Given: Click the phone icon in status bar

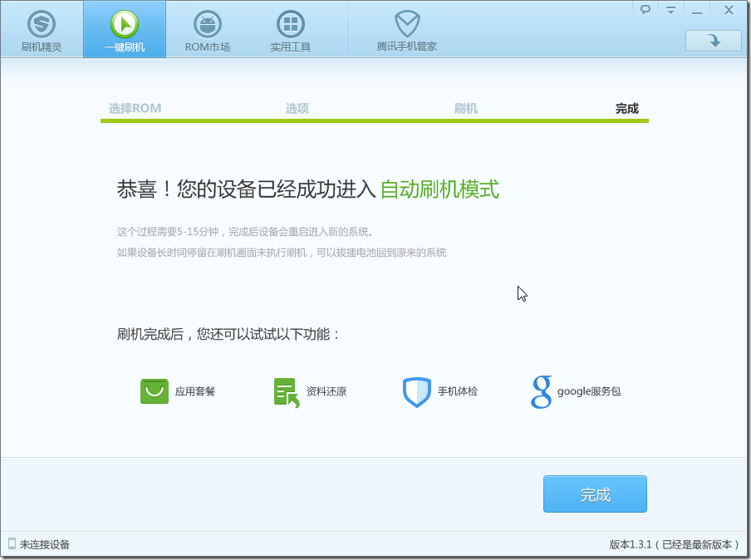Looking at the screenshot, I should (x=12, y=543).
